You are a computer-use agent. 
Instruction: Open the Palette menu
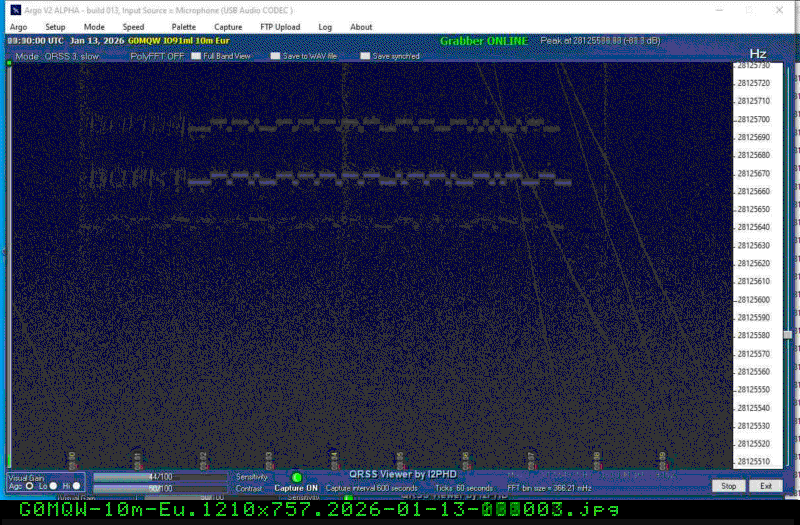click(183, 27)
